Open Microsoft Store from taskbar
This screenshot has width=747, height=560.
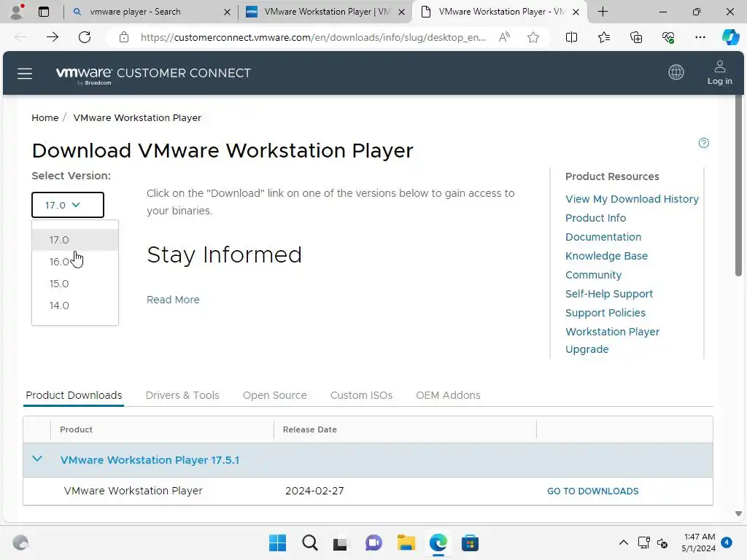click(x=470, y=542)
